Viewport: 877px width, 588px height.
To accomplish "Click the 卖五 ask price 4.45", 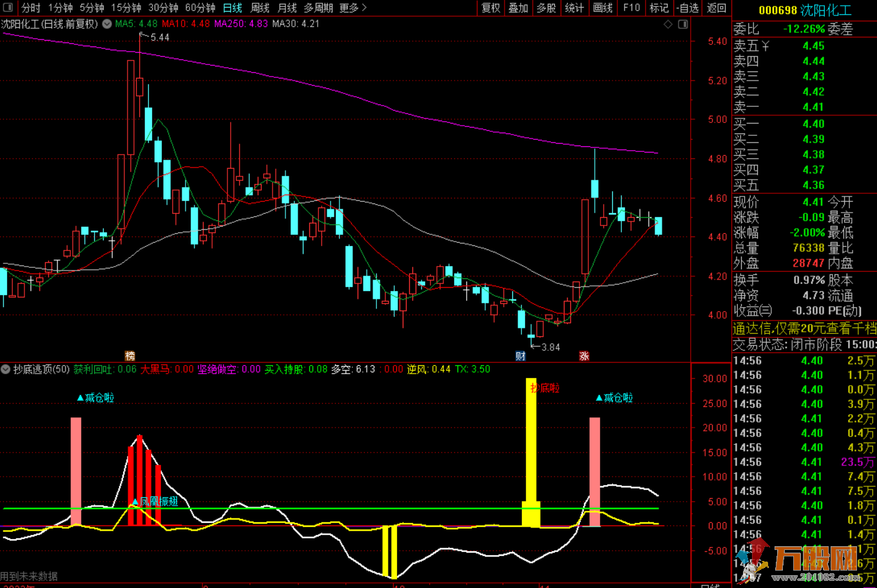I will (813, 46).
